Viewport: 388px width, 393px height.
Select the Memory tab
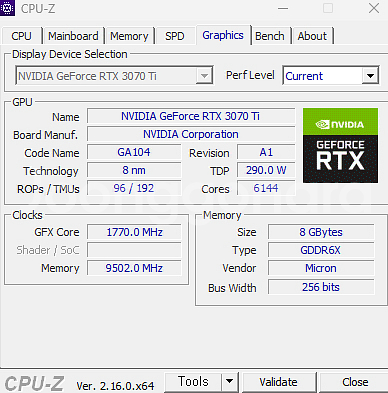click(129, 36)
